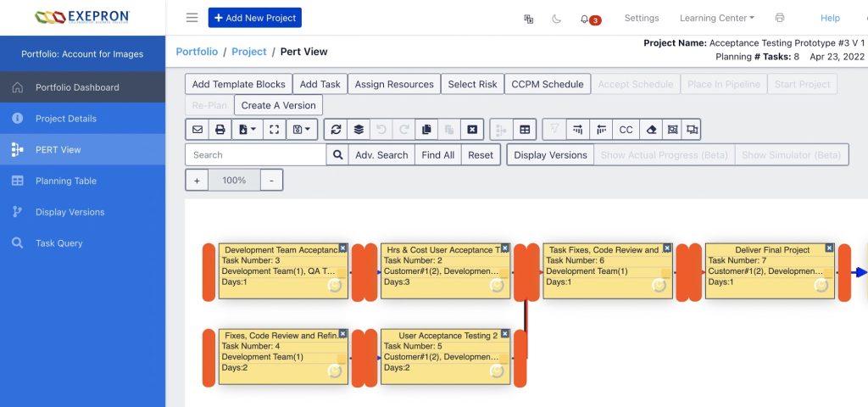This screenshot has height=407, width=868.
Task: Click the layers stack icon
Action: click(359, 130)
